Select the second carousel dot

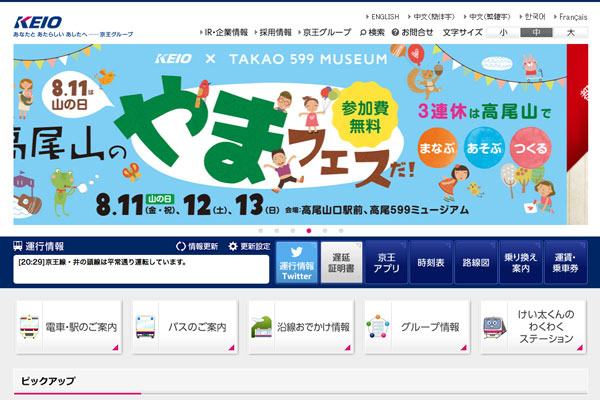coord(277,231)
